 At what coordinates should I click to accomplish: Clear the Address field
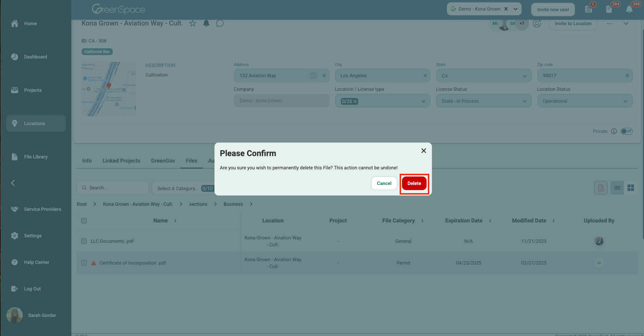(324, 75)
